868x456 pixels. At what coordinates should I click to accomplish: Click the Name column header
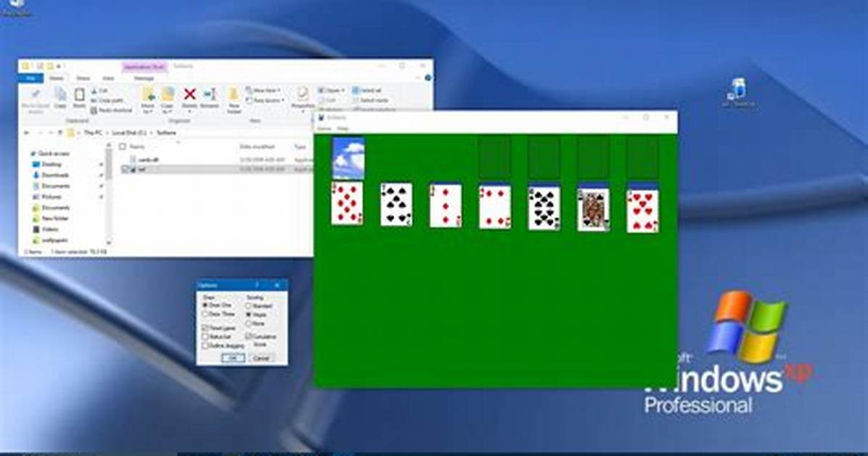pyautogui.click(x=136, y=147)
